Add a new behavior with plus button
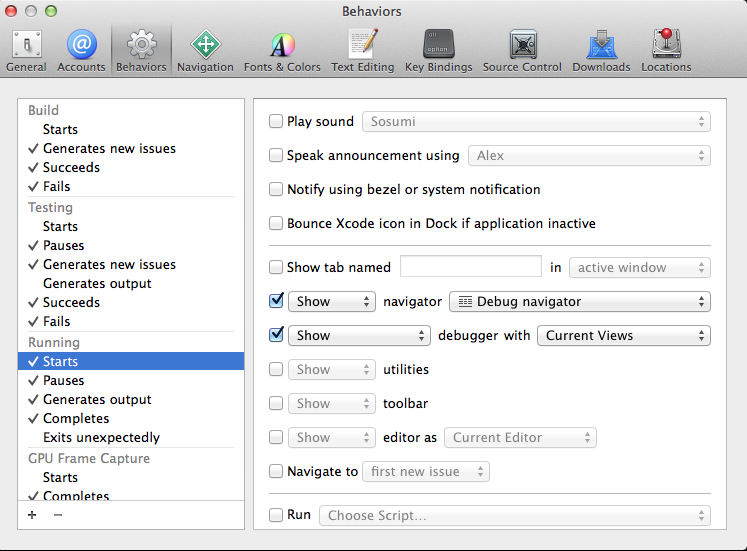 (x=32, y=515)
